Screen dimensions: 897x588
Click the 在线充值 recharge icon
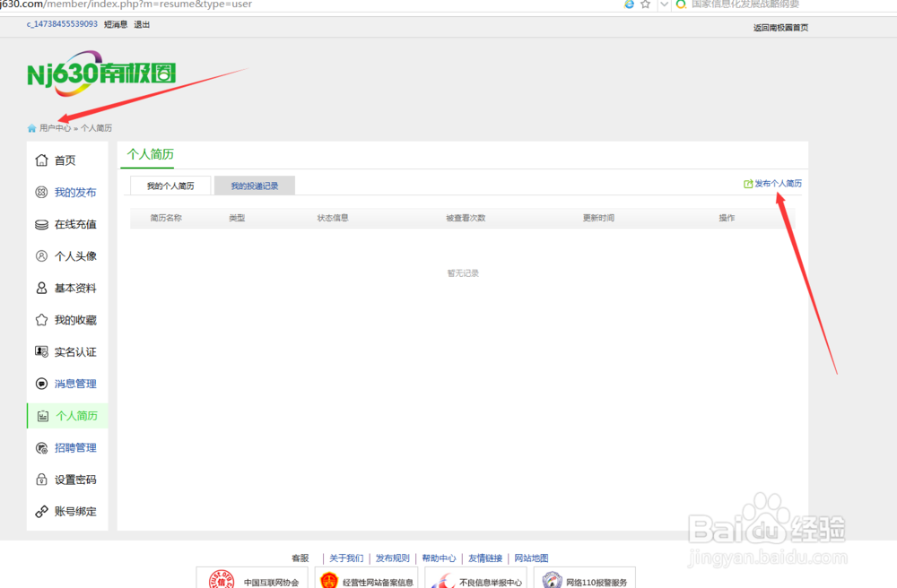[x=42, y=223]
